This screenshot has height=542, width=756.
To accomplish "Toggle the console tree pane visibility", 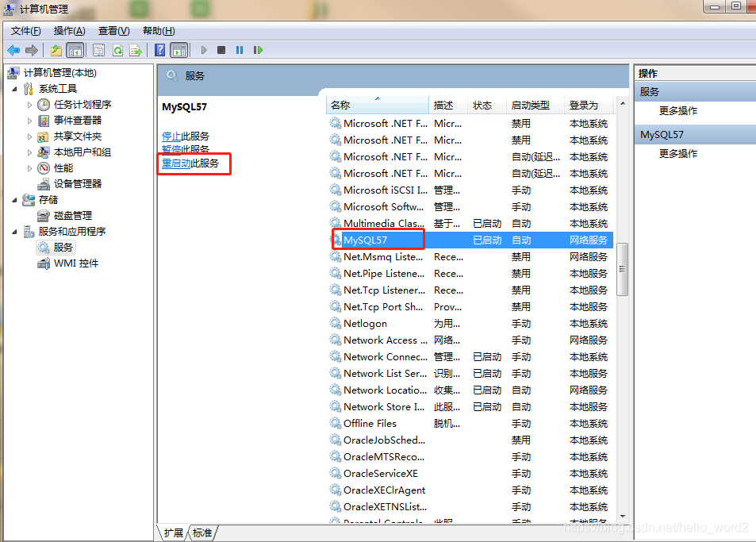I will click(74, 50).
